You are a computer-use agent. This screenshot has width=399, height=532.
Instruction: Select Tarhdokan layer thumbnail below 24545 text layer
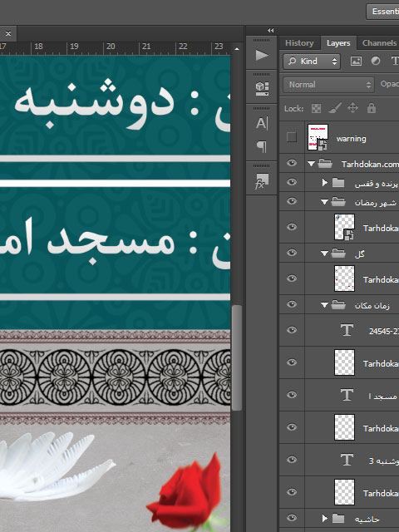(x=344, y=362)
